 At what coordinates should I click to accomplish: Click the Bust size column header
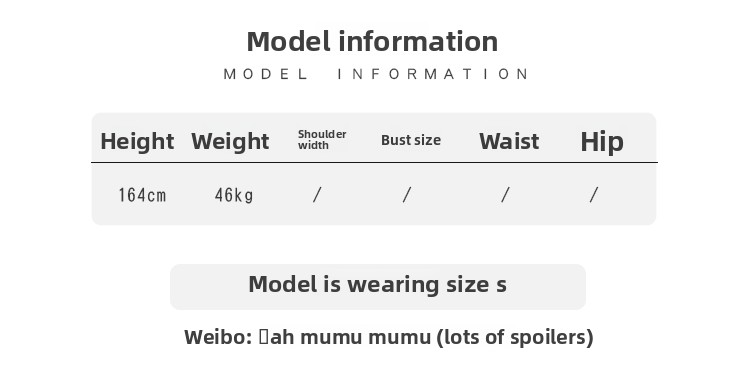click(411, 140)
